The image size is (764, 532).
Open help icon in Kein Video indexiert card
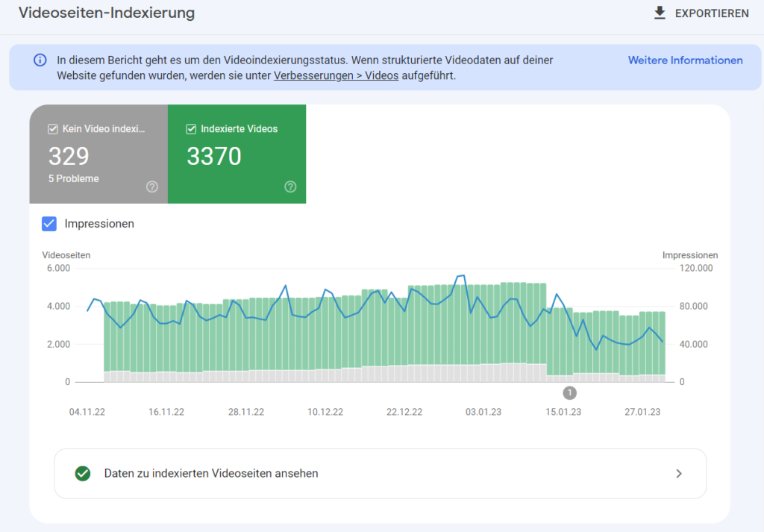(x=152, y=187)
